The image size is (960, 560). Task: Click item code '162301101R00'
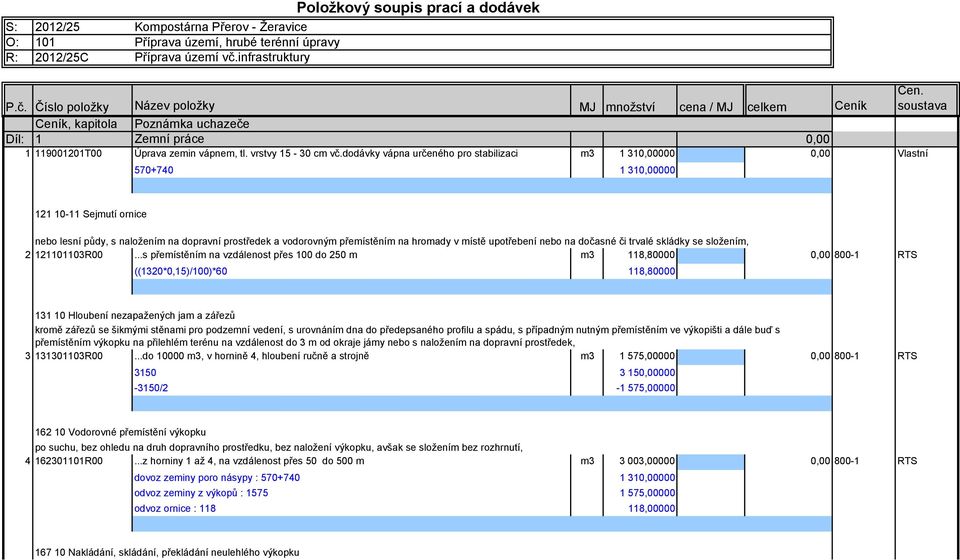pyautogui.click(x=69, y=461)
